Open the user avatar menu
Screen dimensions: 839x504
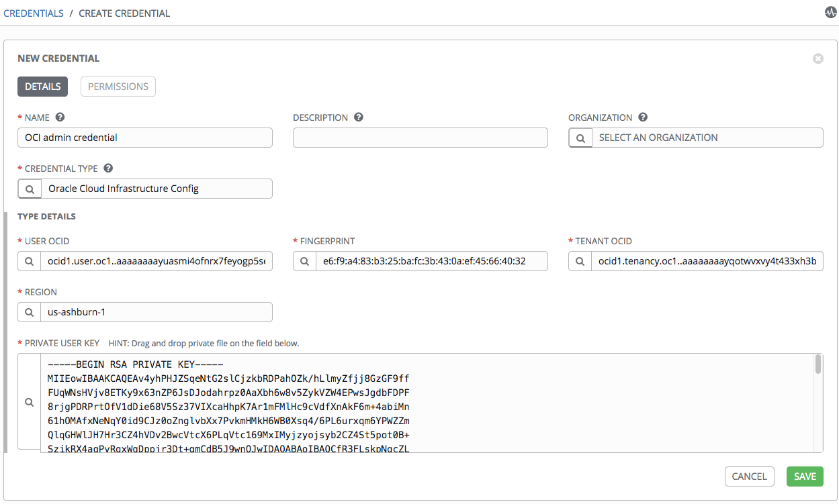point(830,11)
